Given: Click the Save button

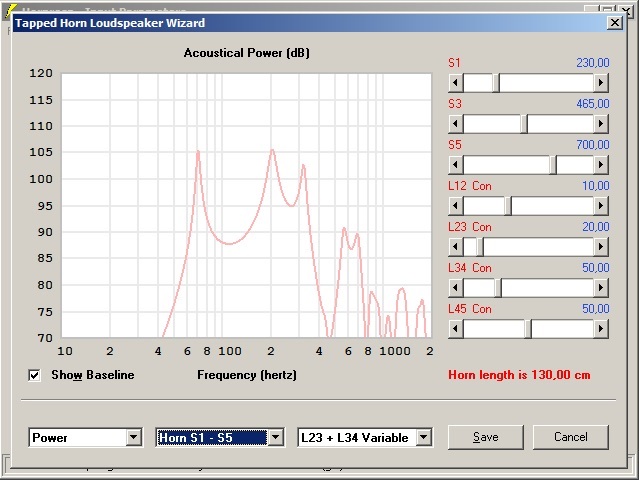Looking at the screenshot, I should click(x=486, y=437).
